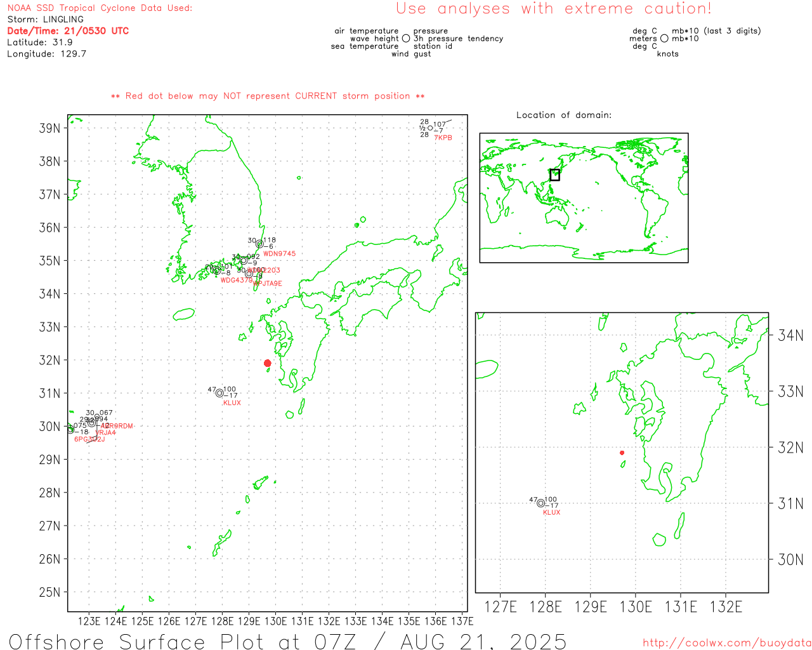
Task: Click the red VRJA4 station label
Action: 105,433
